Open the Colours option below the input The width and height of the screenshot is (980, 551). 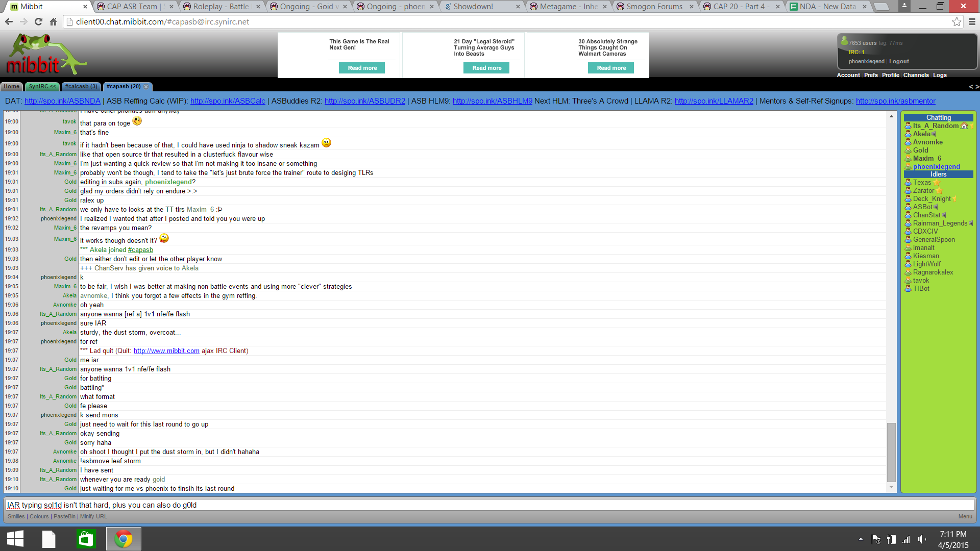[39, 516]
